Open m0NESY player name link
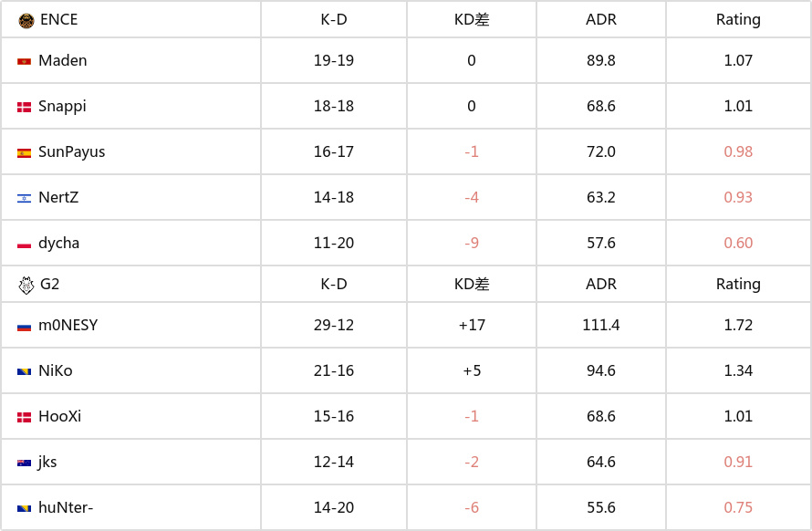 tap(68, 325)
